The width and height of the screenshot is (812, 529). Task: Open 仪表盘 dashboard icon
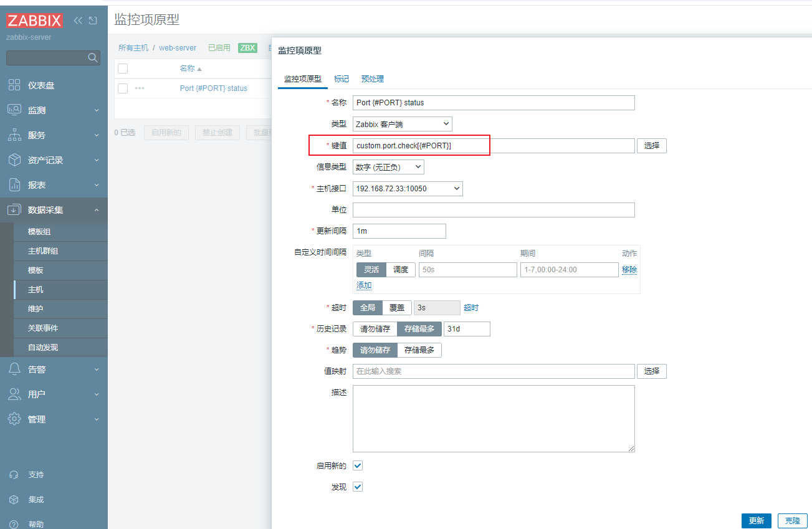(x=14, y=85)
